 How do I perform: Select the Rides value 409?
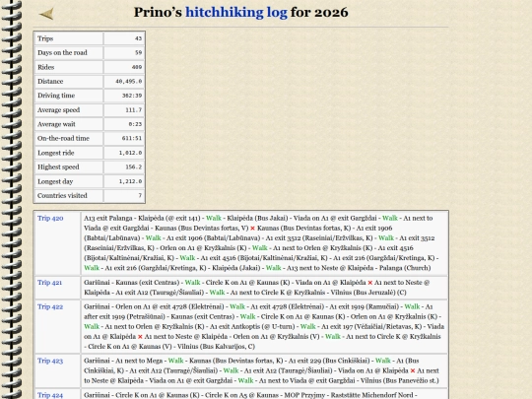point(137,67)
